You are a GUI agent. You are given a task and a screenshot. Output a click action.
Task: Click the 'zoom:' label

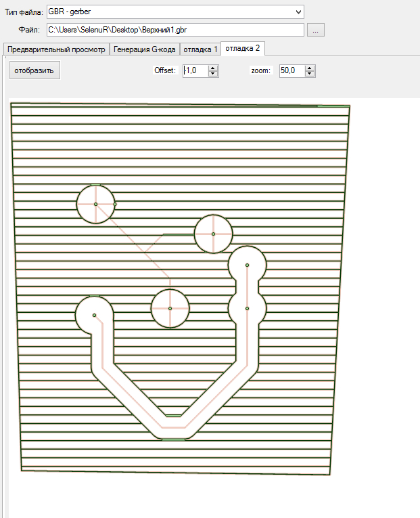260,70
